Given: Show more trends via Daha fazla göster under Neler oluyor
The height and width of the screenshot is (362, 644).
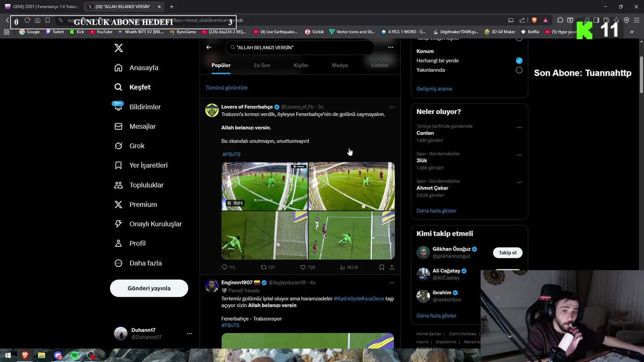Looking at the screenshot, I should [x=437, y=211].
